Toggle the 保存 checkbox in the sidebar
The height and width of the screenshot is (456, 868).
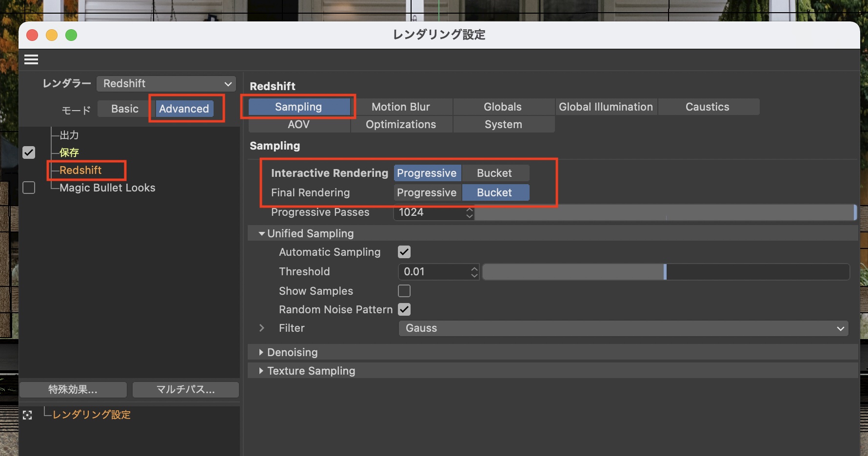tap(29, 152)
